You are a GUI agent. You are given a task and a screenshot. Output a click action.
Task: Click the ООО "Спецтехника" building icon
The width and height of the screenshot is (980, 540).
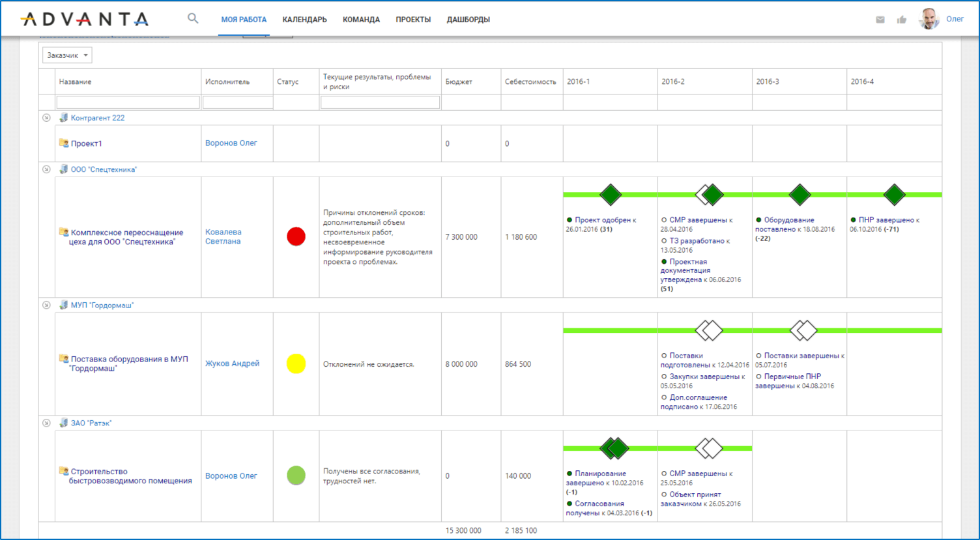(63, 169)
